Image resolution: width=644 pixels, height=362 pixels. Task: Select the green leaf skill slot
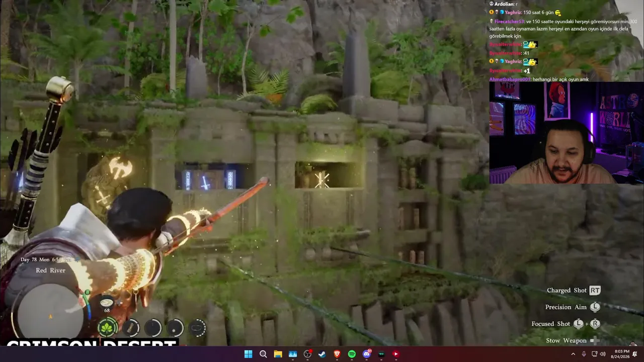point(107,328)
